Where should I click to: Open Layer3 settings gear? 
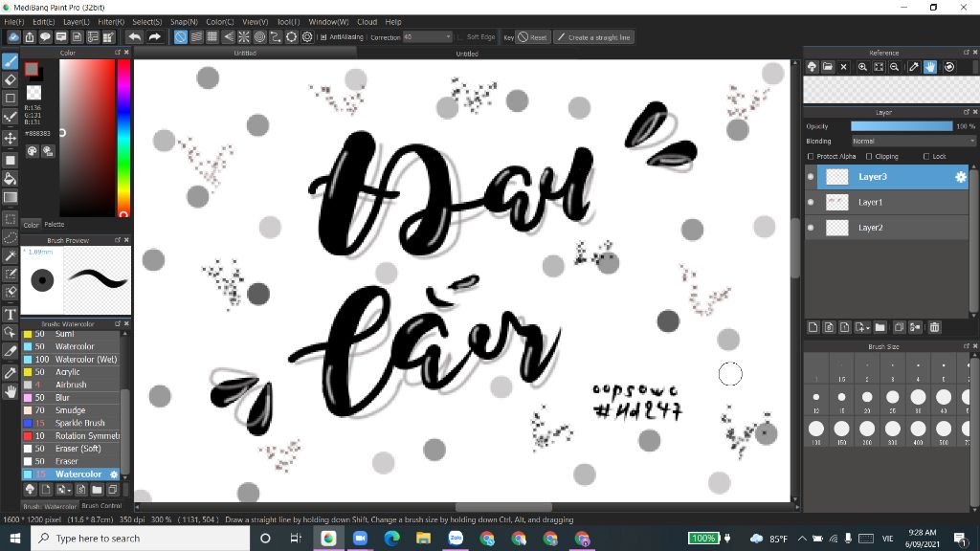point(961,177)
